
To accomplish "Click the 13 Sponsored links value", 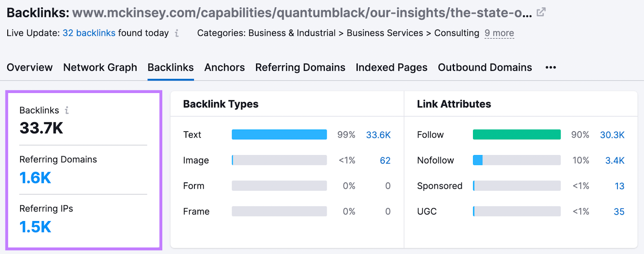I will pyautogui.click(x=619, y=186).
